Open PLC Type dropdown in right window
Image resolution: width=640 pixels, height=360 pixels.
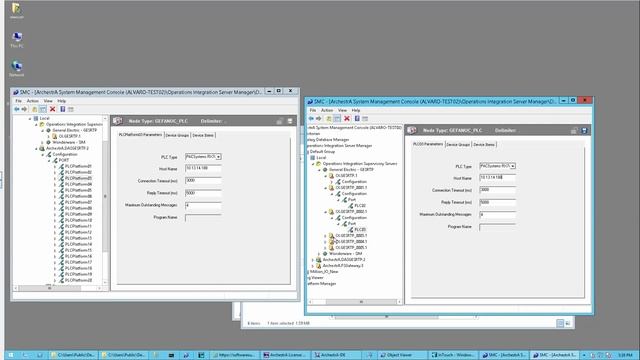[x=513, y=166]
